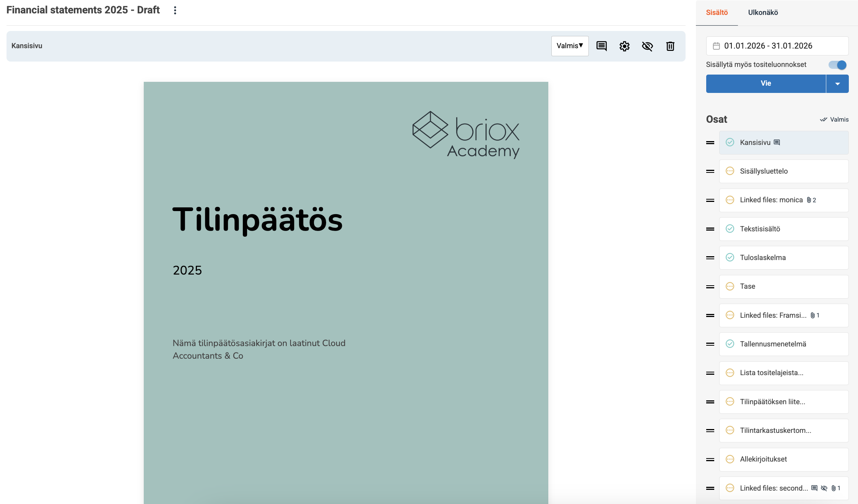Switch to the Ulkonäkö tab
The image size is (858, 504).
(x=763, y=12)
